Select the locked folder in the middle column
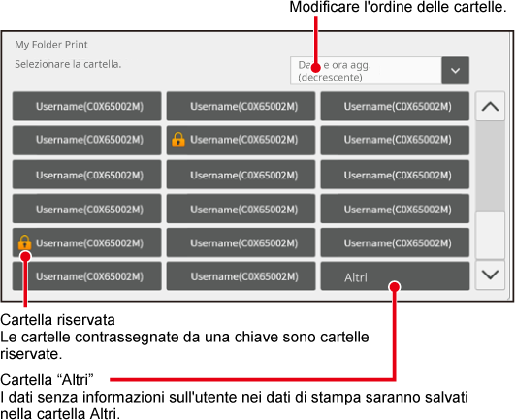Image resolution: width=515 pixels, height=420 pixels. coord(241,140)
